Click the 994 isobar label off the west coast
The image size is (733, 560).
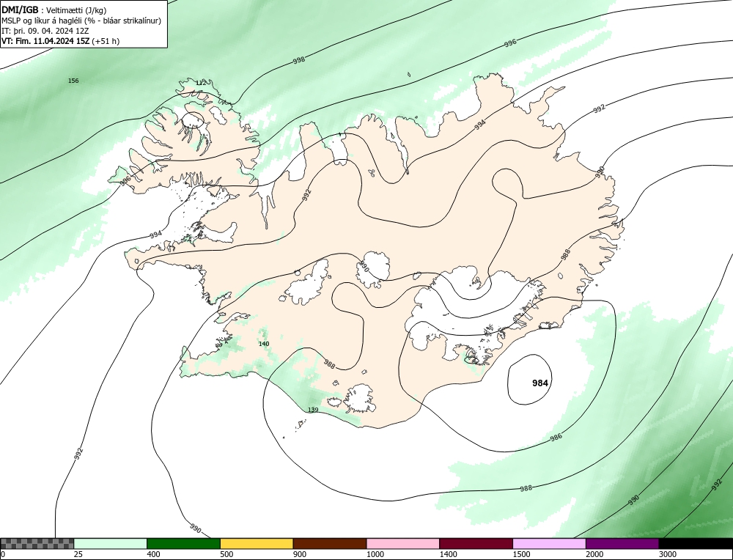pos(155,235)
